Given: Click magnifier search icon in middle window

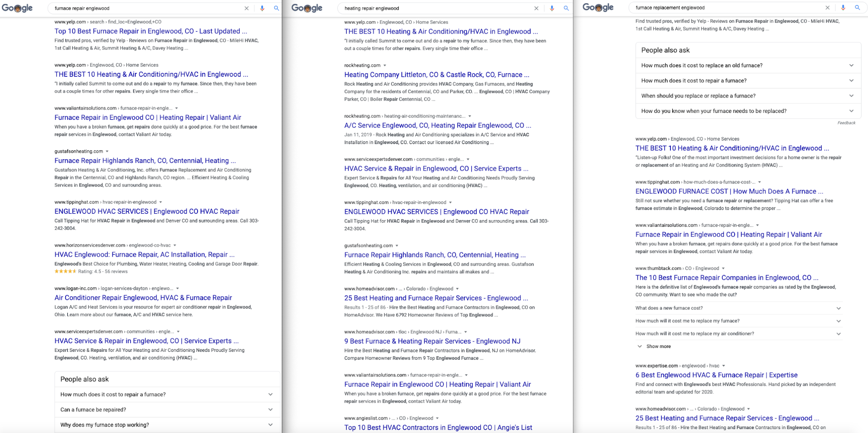Looking at the screenshot, I should click(x=566, y=8).
